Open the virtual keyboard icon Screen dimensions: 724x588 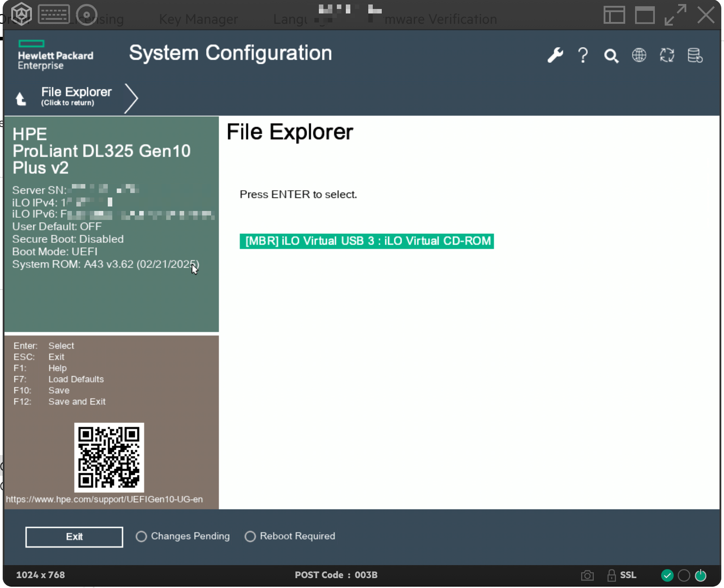click(54, 14)
